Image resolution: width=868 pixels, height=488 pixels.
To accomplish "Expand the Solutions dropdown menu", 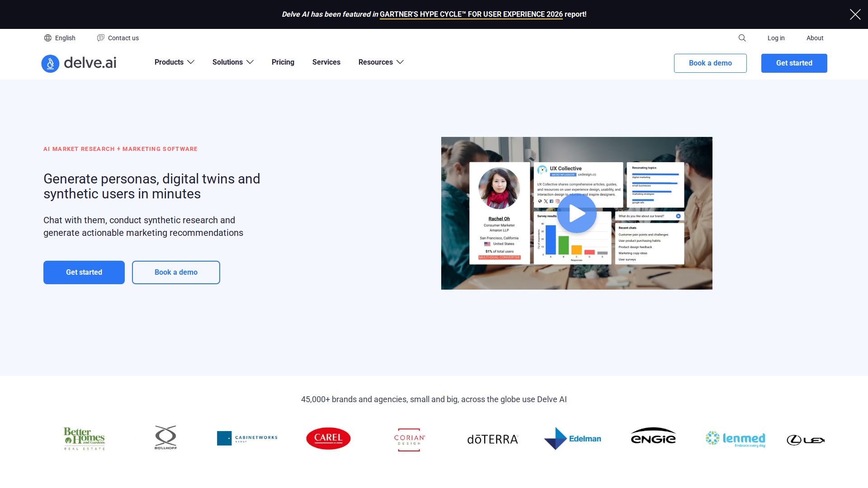I will (x=233, y=62).
